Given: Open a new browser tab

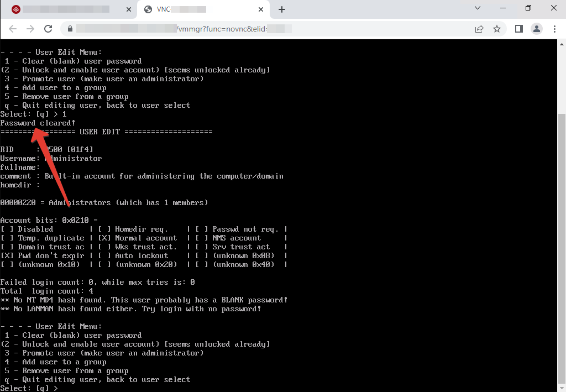Looking at the screenshot, I should (x=282, y=9).
